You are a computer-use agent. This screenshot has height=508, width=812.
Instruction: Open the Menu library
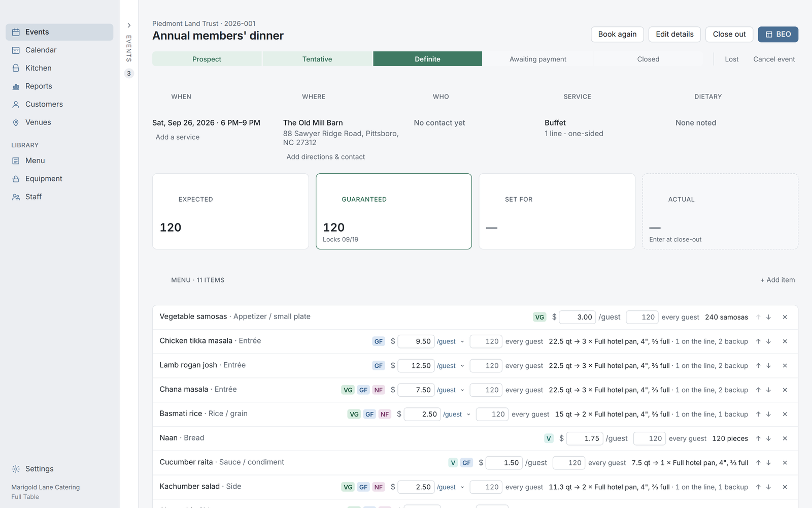click(x=59, y=161)
